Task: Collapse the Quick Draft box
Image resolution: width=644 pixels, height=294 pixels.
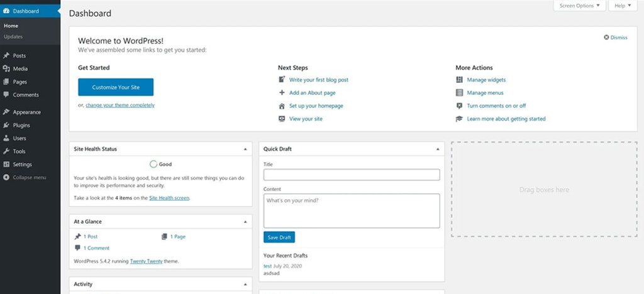Action: [438, 150]
